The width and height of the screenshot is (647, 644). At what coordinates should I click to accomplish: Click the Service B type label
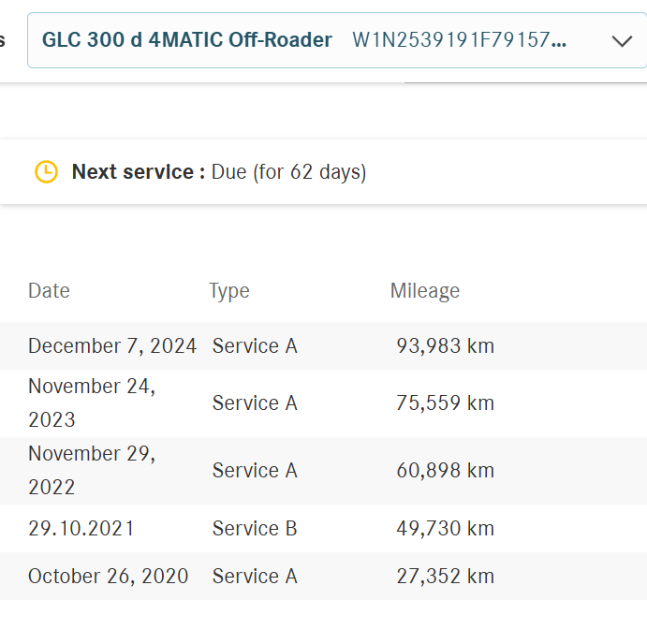coord(255,529)
